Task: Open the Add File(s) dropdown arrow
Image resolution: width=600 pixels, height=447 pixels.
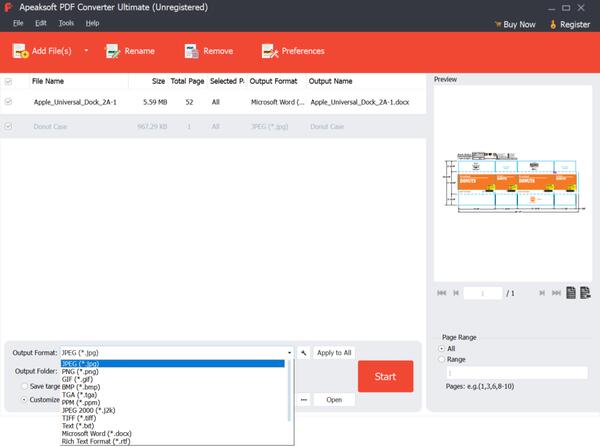Action: [x=86, y=50]
